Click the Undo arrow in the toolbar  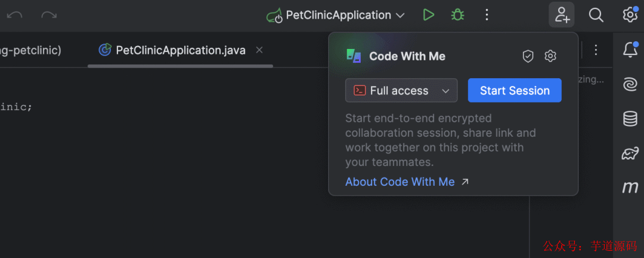pos(14,15)
